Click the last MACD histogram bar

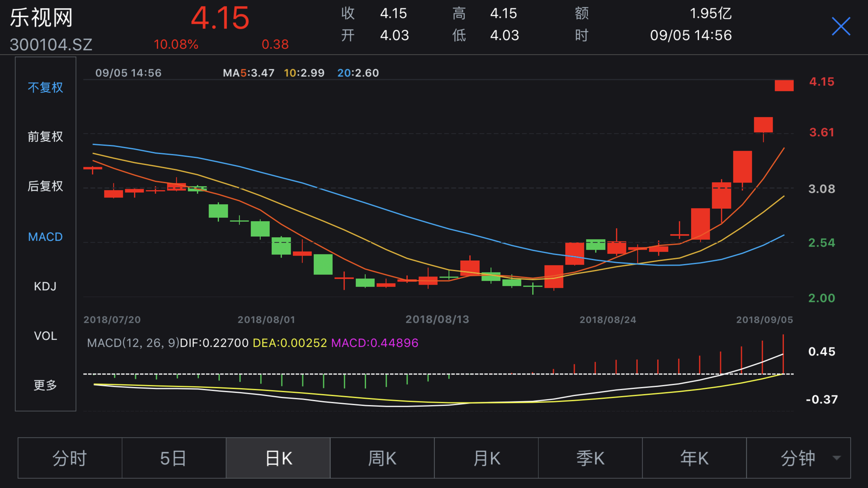coord(783,354)
